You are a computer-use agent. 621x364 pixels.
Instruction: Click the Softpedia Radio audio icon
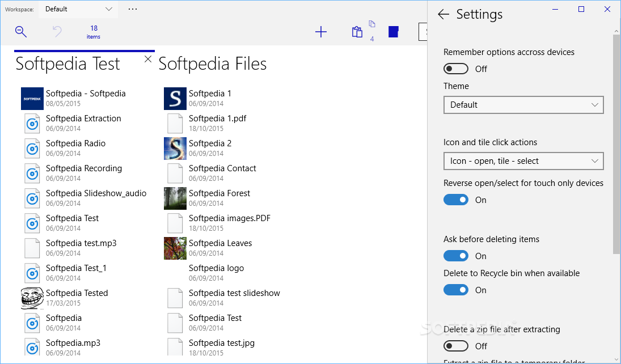point(32,149)
